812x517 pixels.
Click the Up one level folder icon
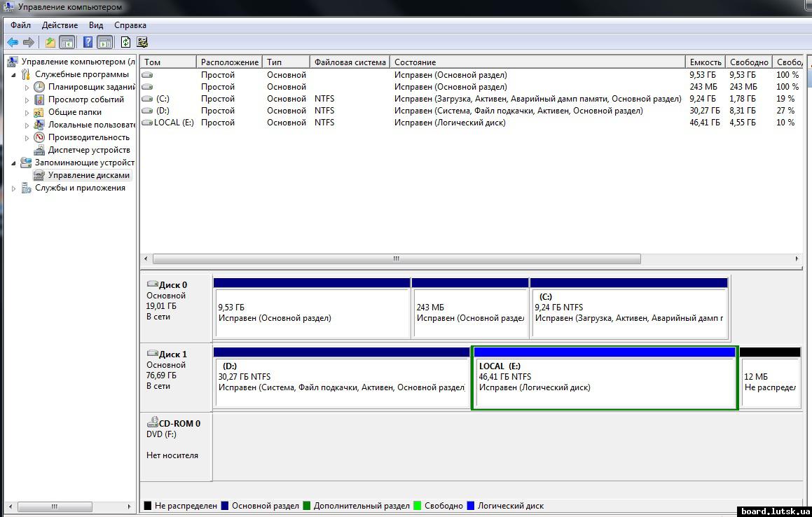pyautogui.click(x=50, y=42)
